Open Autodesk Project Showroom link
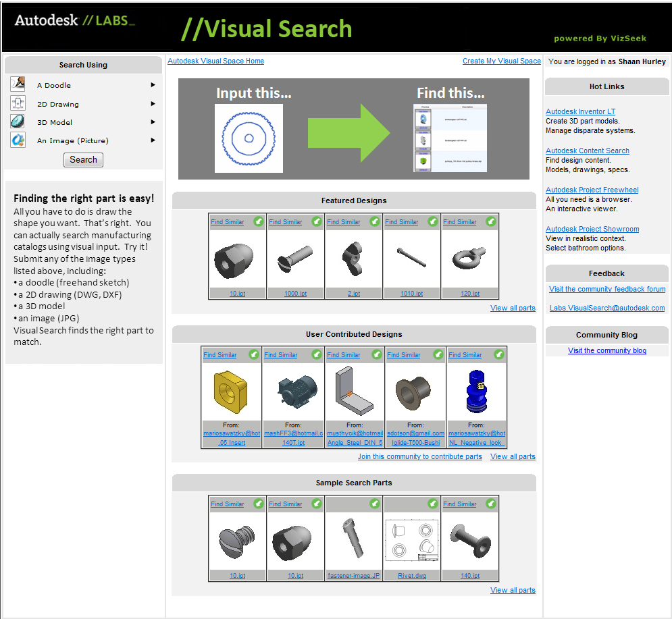 click(592, 230)
